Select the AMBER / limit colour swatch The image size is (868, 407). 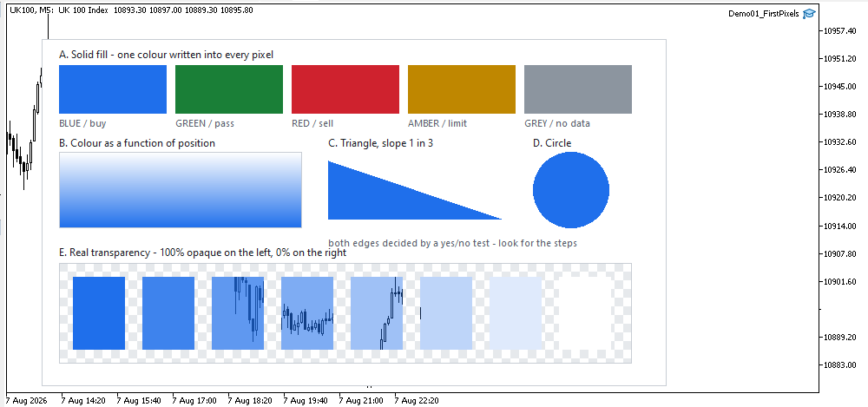coord(462,89)
